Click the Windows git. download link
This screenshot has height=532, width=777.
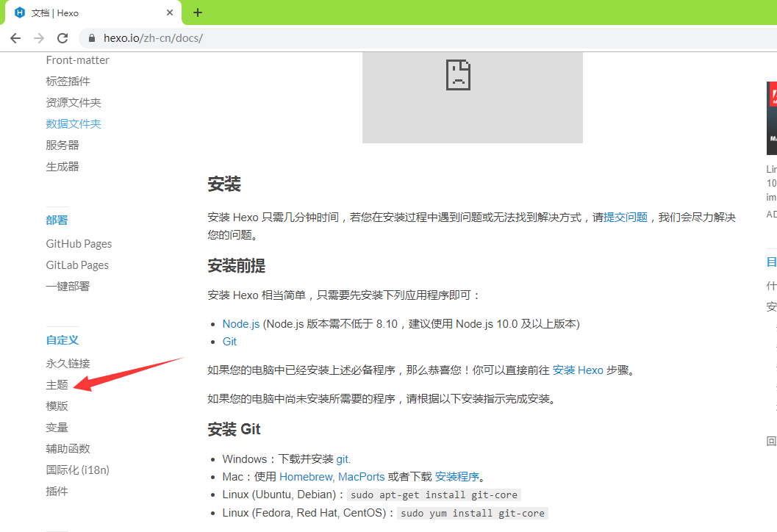click(343, 459)
